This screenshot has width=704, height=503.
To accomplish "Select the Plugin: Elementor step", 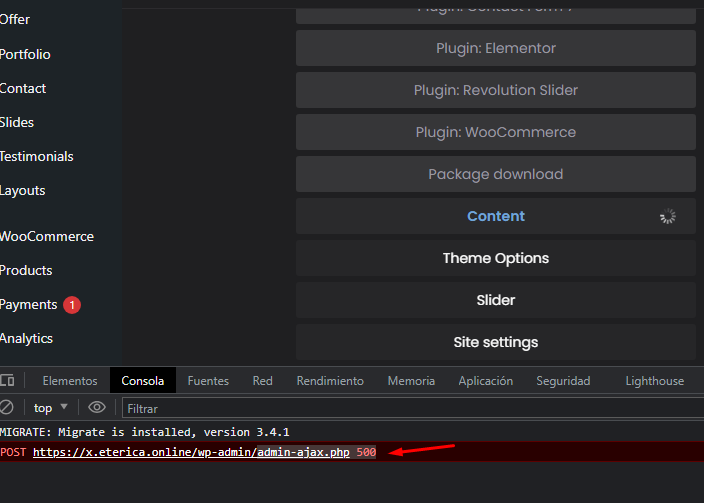I will (x=496, y=48).
